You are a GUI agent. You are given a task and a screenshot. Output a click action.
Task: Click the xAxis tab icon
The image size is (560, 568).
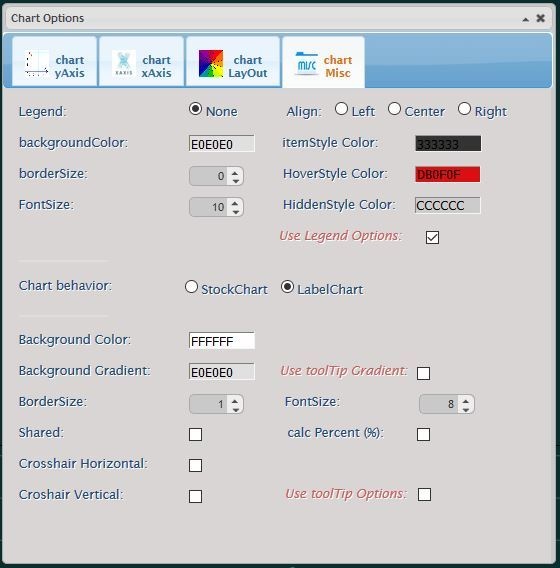point(124,63)
